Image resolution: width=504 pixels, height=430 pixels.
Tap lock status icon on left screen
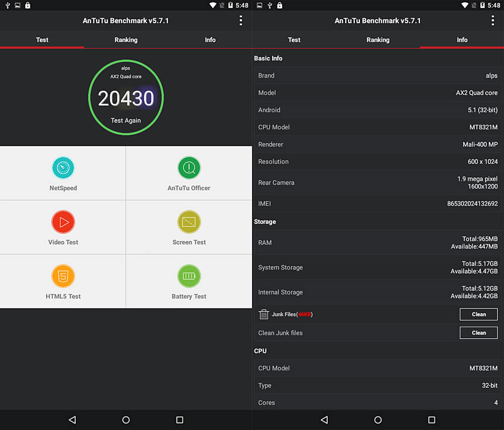[28, 5]
